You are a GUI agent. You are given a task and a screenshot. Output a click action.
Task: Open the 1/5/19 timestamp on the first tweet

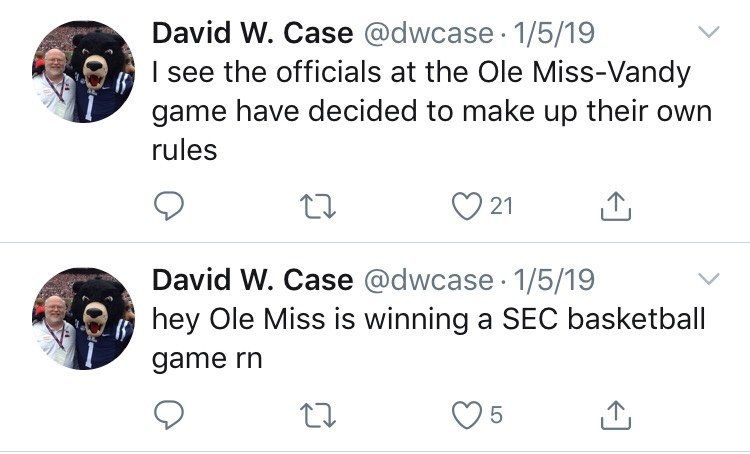pos(553,33)
